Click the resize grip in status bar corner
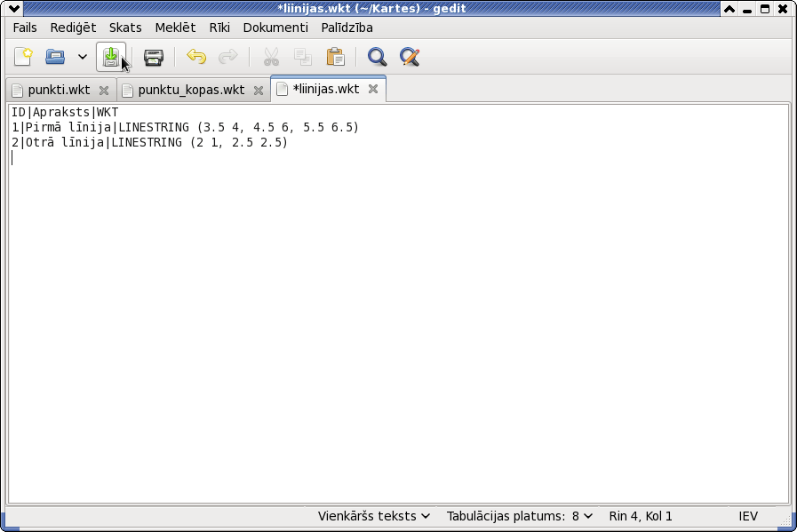 pyautogui.click(x=784, y=519)
